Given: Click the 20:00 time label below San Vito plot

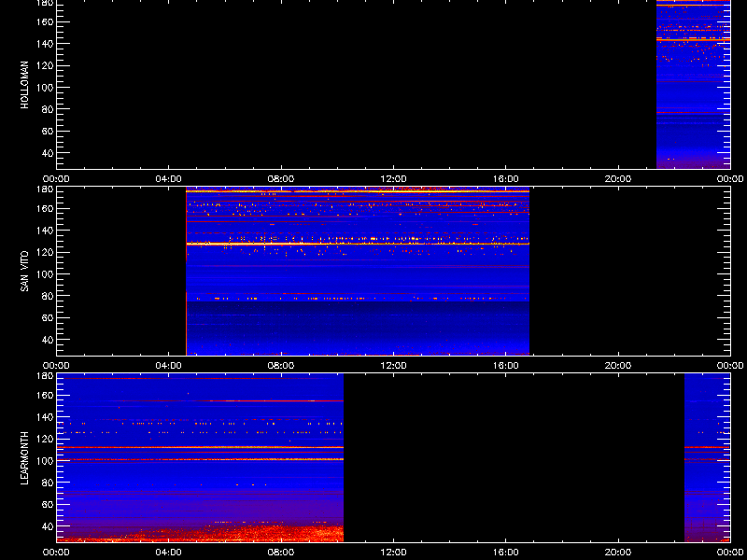Looking at the screenshot, I should coord(618,366).
